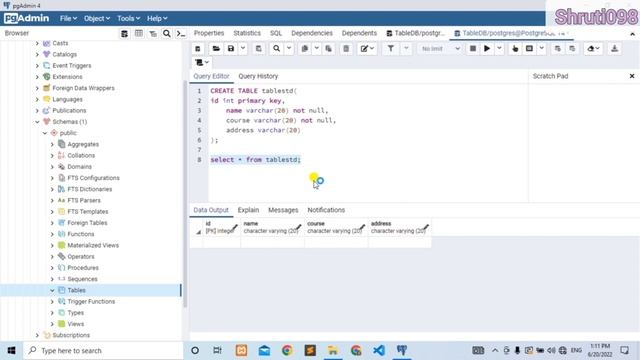This screenshot has width=640, height=360.
Task: Click the Explain query icon
Action: [515, 49]
